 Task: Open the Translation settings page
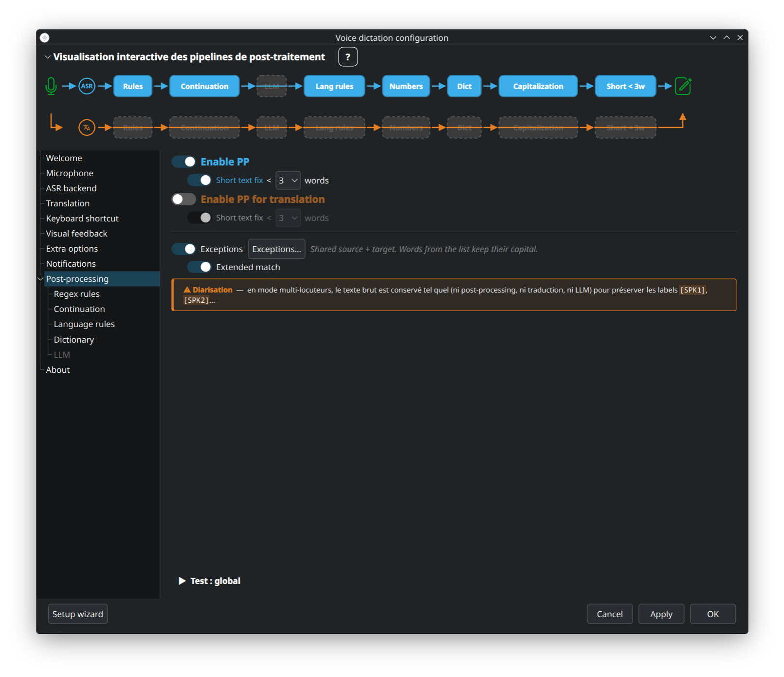pyautogui.click(x=68, y=203)
